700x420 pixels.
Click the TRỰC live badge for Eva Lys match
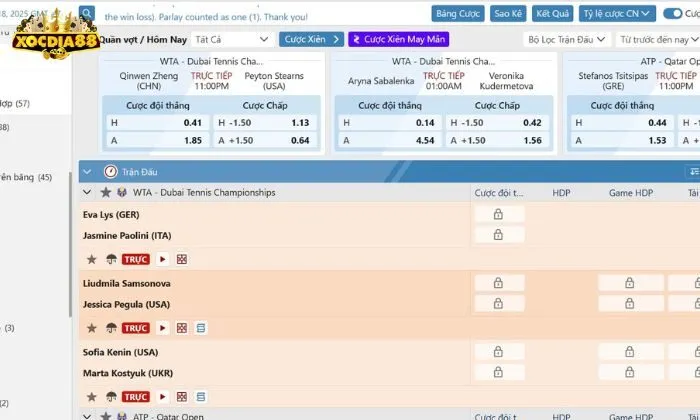[x=135, y=259]
